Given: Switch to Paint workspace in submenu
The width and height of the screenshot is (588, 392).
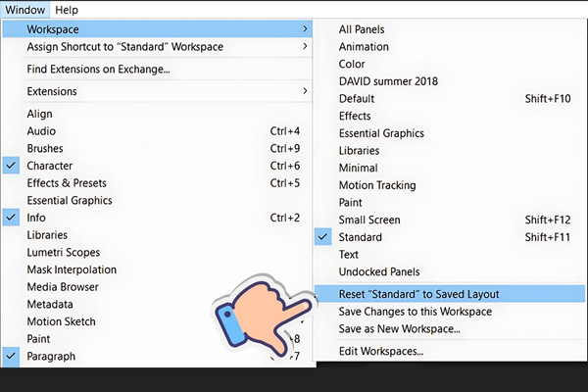Looking at the screenshot, I should pyautogui.click(x=450, y=202).
